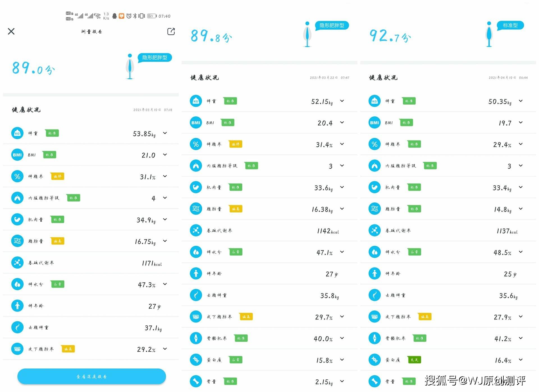This screenshot has width=539, height=392.
Task: Expand the 53.85kg weight row
Action: 165,133
